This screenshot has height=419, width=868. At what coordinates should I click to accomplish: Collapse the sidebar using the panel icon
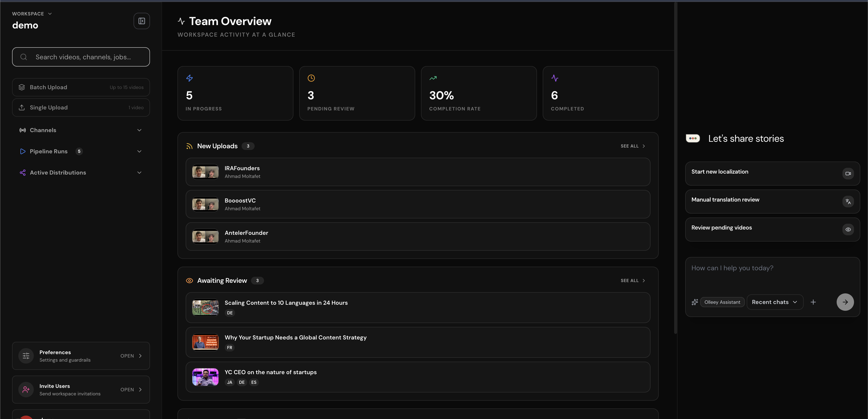[142, 21]
